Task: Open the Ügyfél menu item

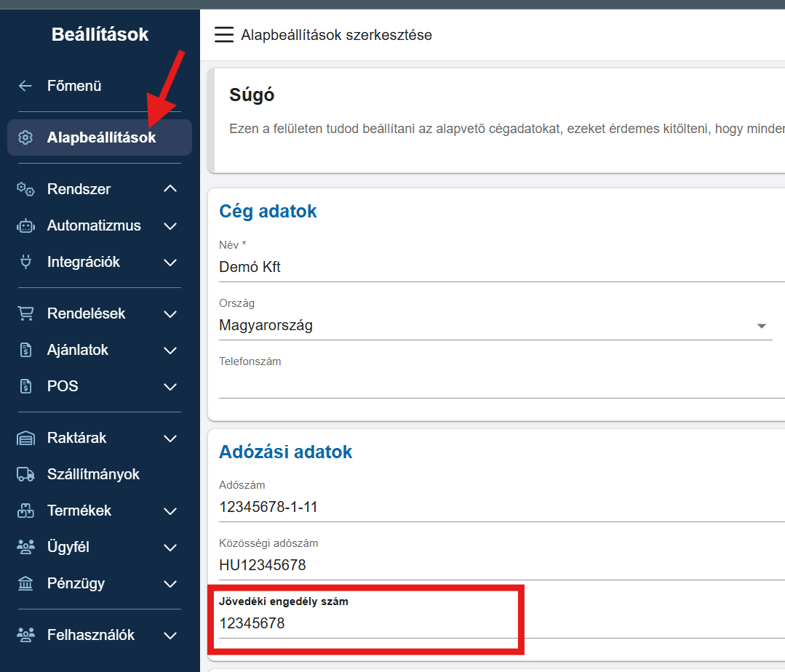Action: click(68, 547)
